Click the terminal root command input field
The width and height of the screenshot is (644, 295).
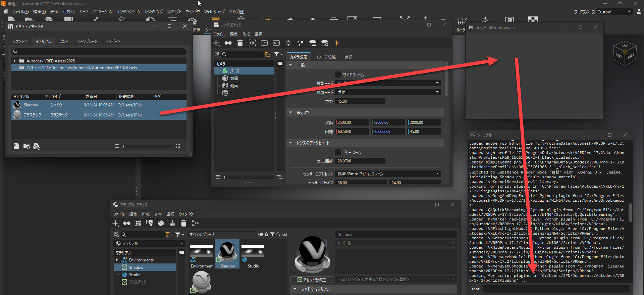tap(556, 289)
